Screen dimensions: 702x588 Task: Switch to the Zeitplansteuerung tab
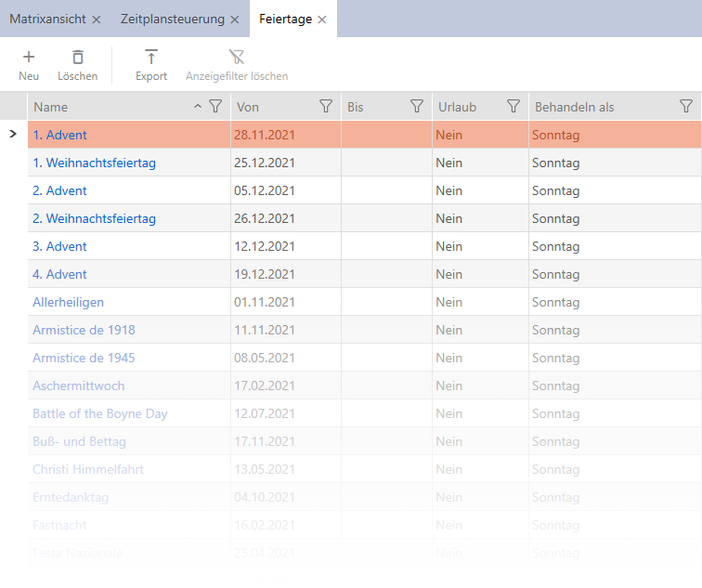click(173, 19)
